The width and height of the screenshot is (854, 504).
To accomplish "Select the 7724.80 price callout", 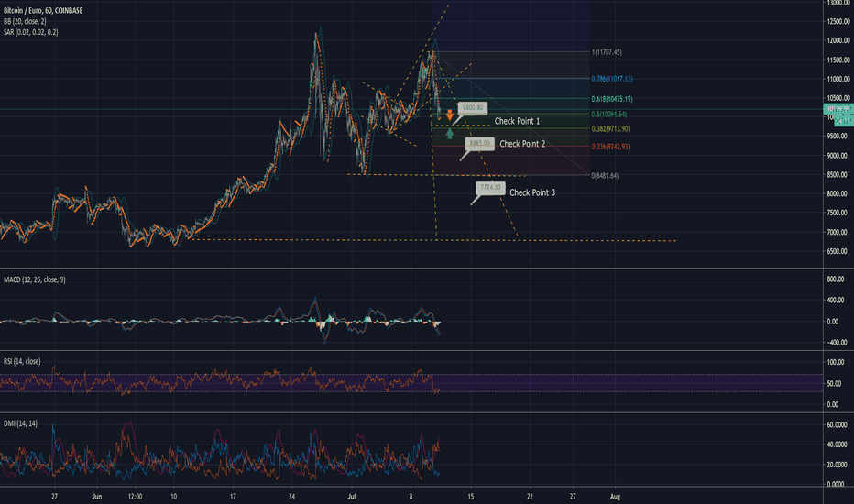I will point(490,188).
